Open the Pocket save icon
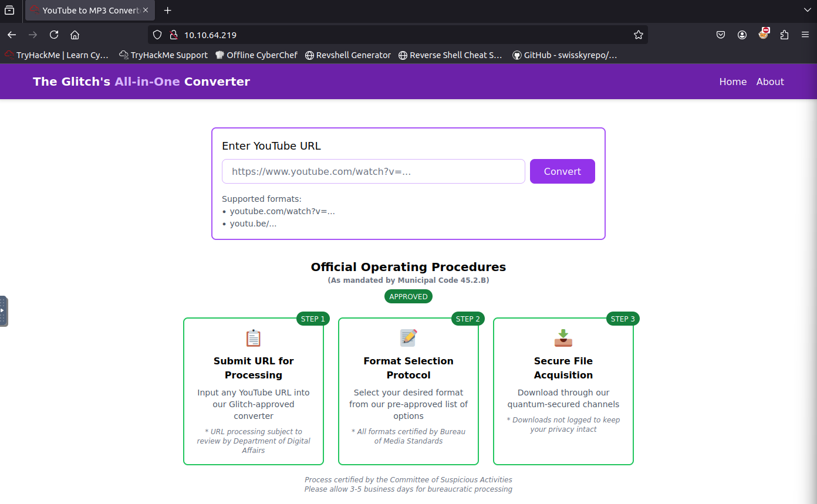 [x=721, y=35]
